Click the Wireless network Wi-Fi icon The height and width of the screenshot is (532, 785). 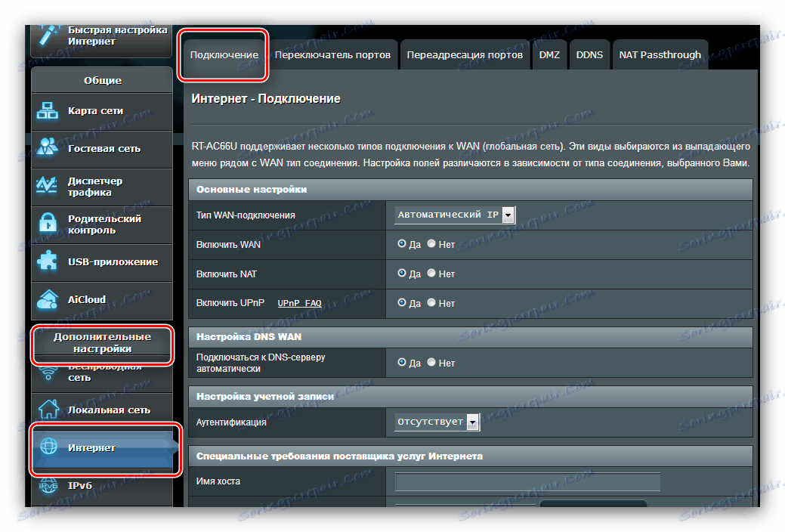48,374
